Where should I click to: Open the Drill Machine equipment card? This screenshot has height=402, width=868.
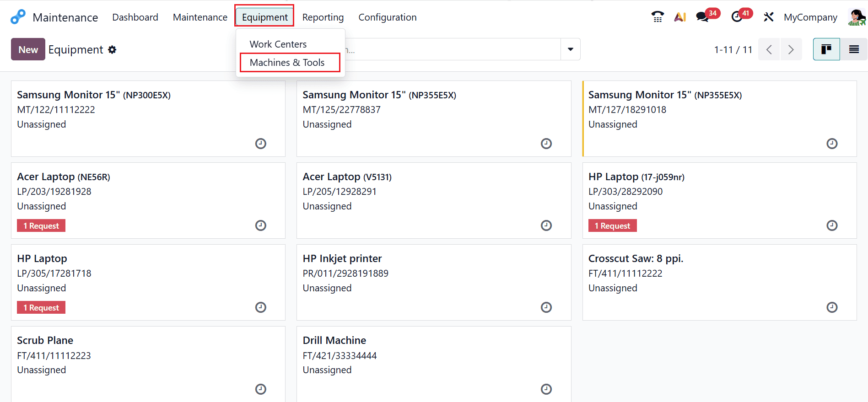tap(434, 364)
